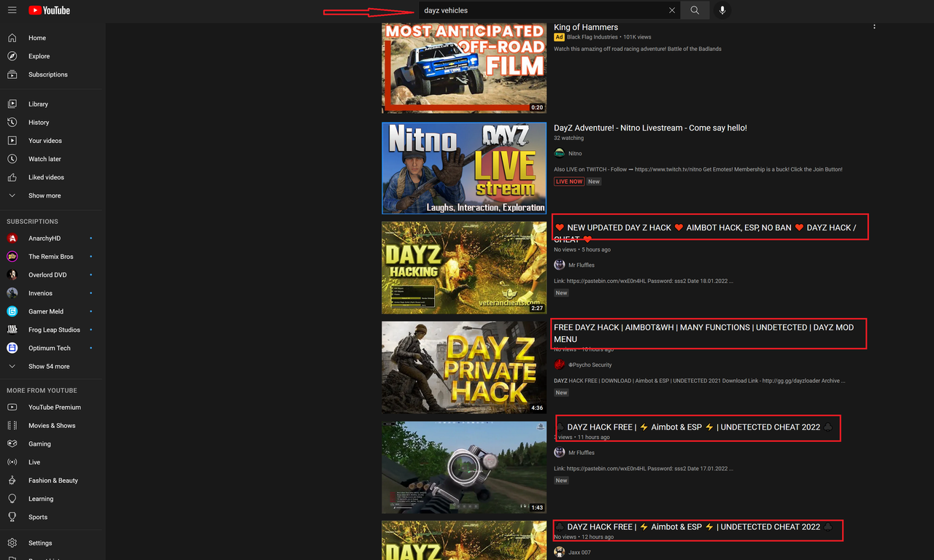Open The Remix Bros subscription
The width and height of the screenshot is (934, 560).
pyautogui.click(x=53, y=257)
